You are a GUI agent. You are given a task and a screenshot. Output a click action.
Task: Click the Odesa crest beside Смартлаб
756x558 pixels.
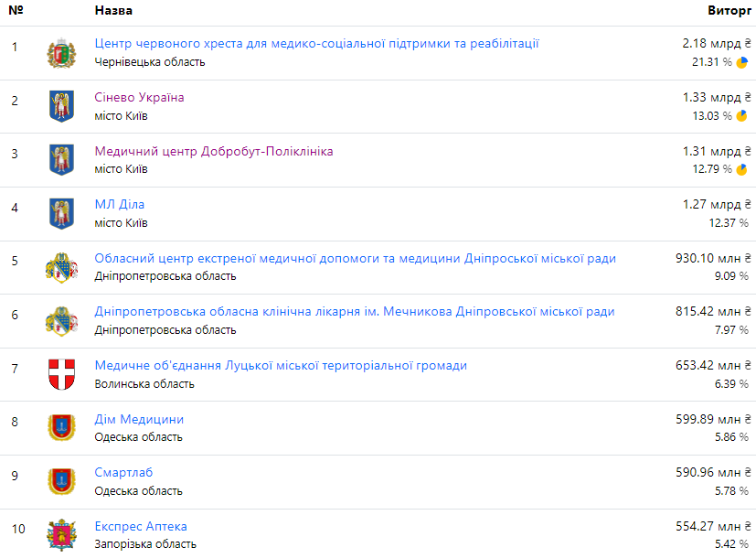pos(61,481)
